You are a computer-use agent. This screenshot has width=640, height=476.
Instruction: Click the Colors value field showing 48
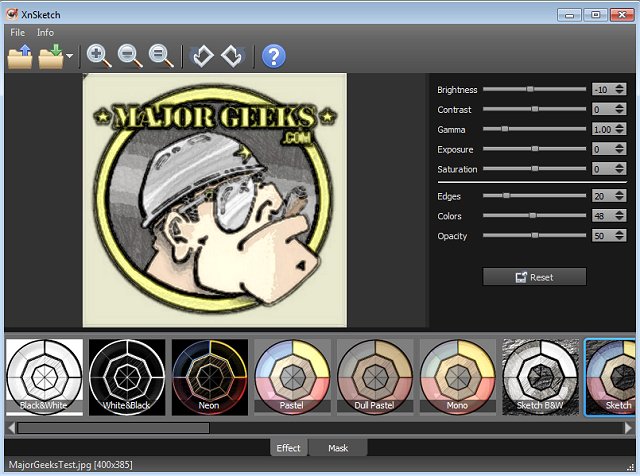603,216
